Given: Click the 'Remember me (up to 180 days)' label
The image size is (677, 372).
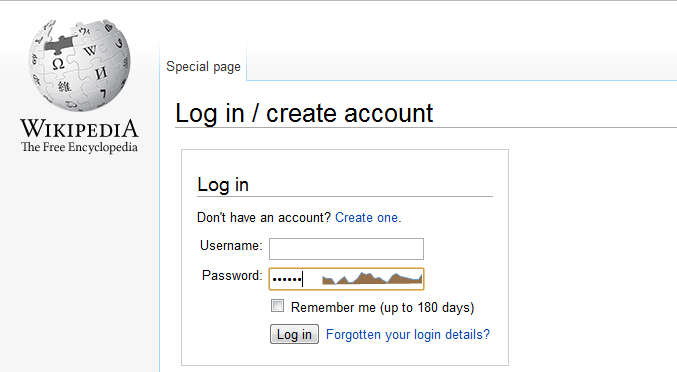Looking at the screenshot, I should pyautogui.click(x=383, y=308).
